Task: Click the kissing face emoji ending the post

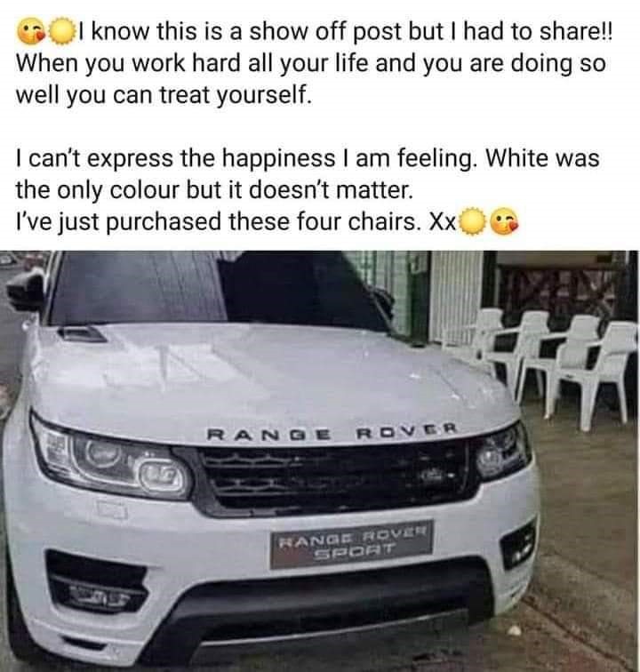Action: [504, 222]
